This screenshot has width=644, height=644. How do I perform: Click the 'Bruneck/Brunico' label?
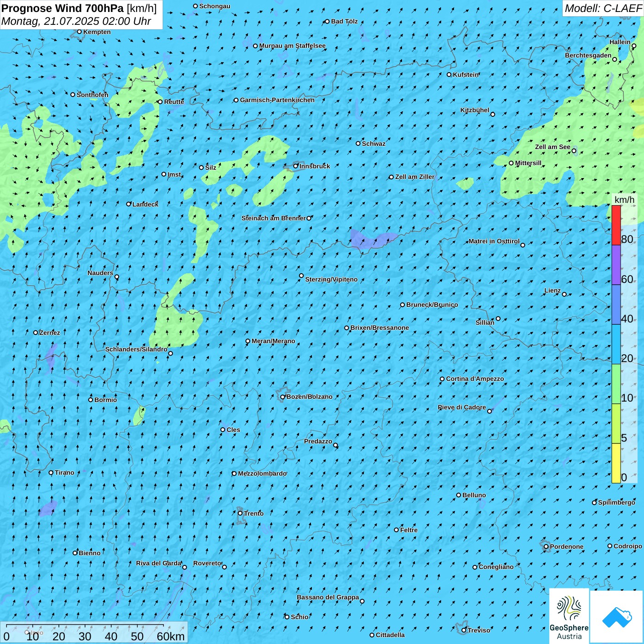click(432, 305)
